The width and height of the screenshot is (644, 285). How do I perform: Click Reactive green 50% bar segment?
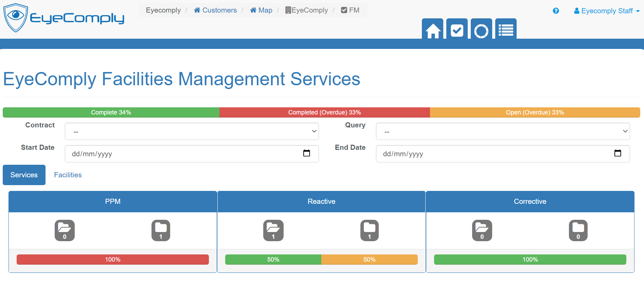pyautogui.click(x=273, y=260)
